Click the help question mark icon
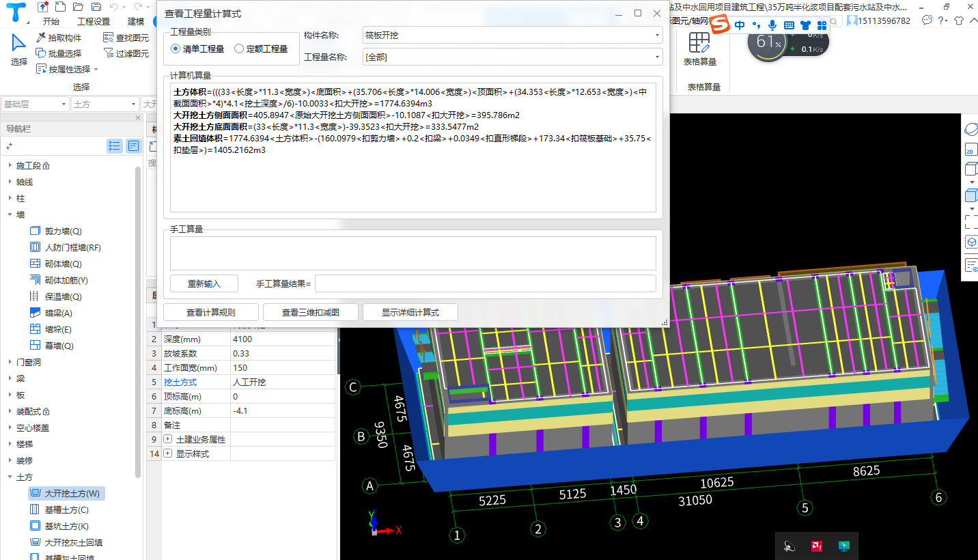This screenshot has width=978, height=560. click(x=940, y=20)
